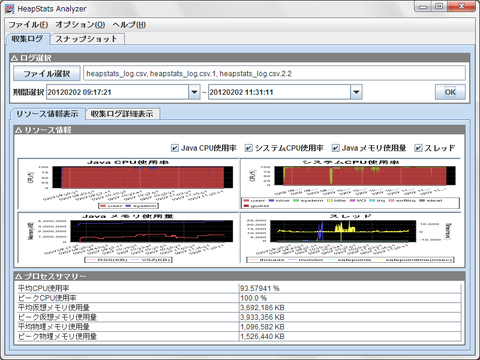The width and height of the screenshot is (480, 360).
Task: Click the log file names field
Action: click(x=274, y=73)
